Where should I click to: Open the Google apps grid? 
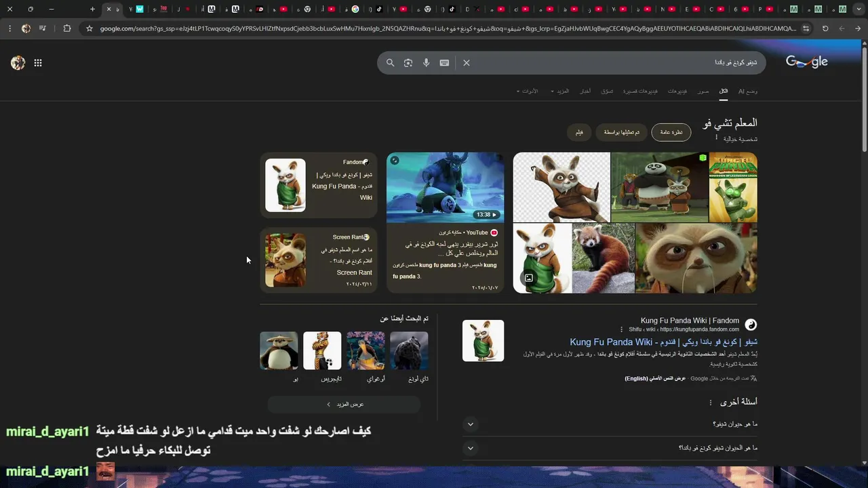38,62
